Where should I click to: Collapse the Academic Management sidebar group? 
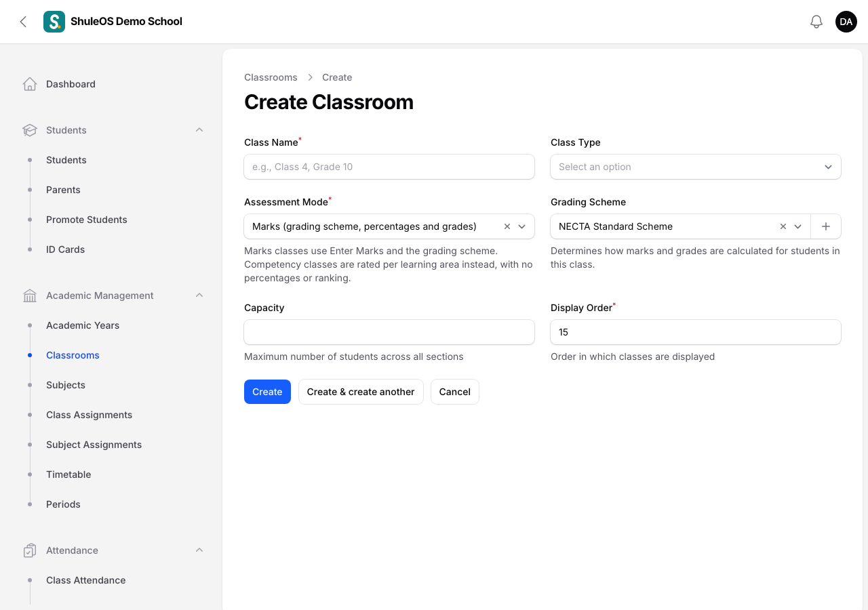pos(199,296)
